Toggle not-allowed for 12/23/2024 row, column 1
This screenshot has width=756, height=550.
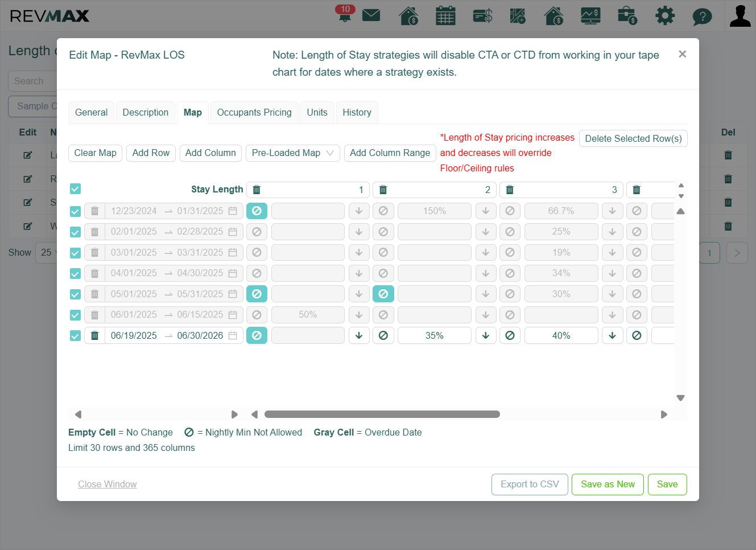point(257,211)
